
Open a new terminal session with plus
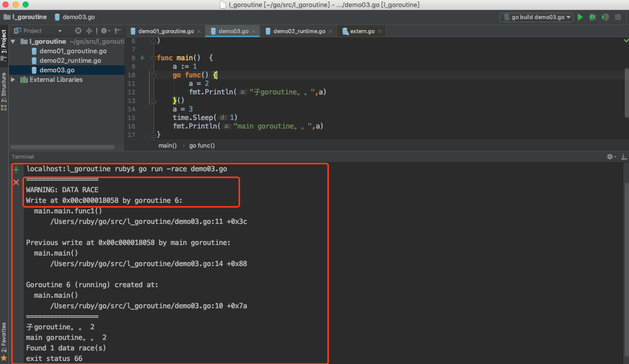click(16, 170)
